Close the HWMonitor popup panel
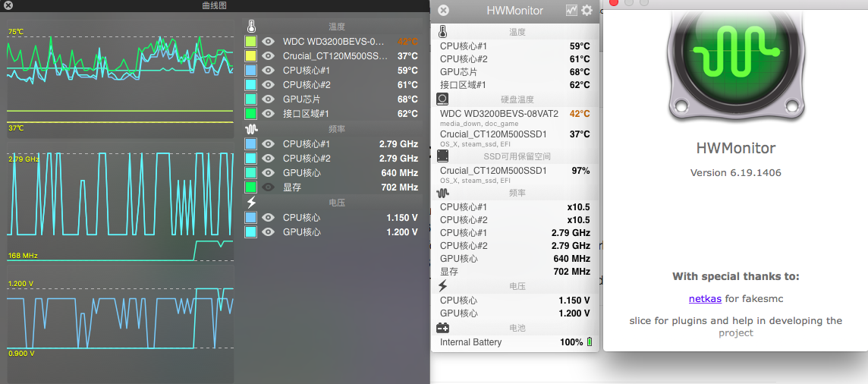Viewport: 868px width, 384px height. [443, 11]
